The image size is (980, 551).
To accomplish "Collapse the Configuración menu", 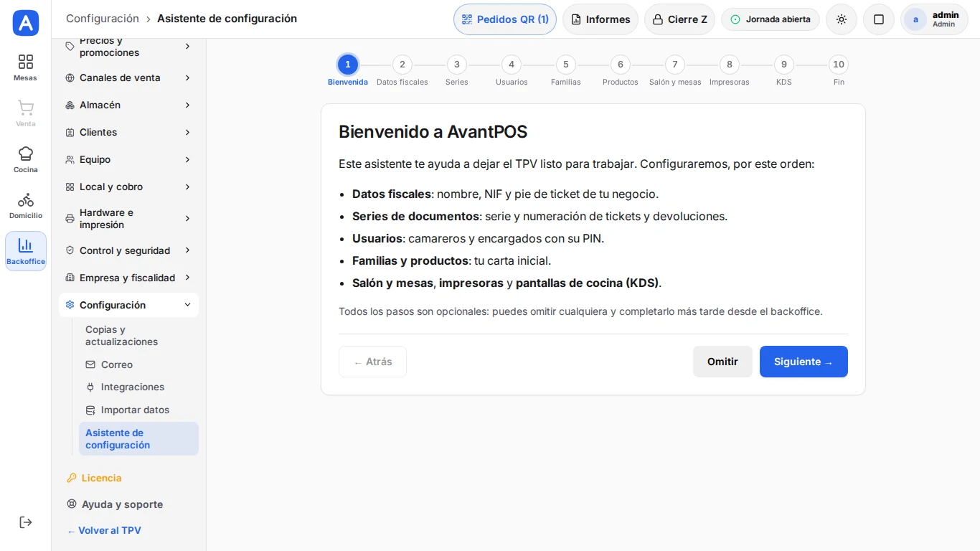I will [x=128, y=305].
